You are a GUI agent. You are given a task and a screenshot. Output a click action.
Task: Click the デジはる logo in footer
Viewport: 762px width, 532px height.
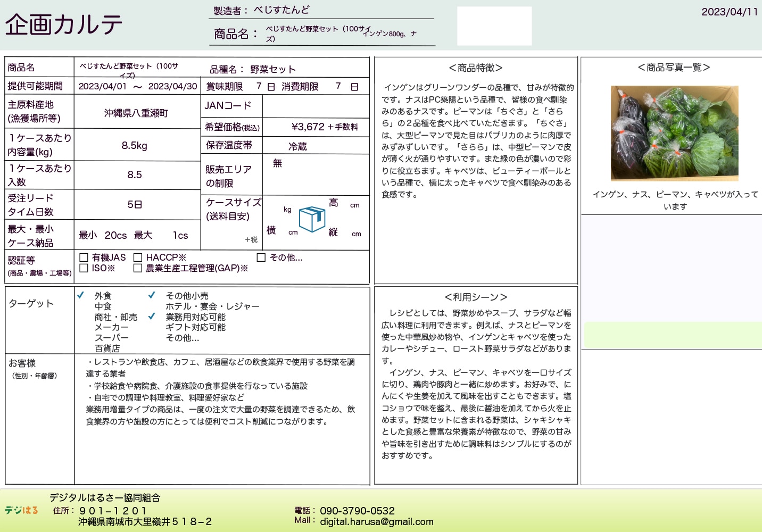click(22, 510)
